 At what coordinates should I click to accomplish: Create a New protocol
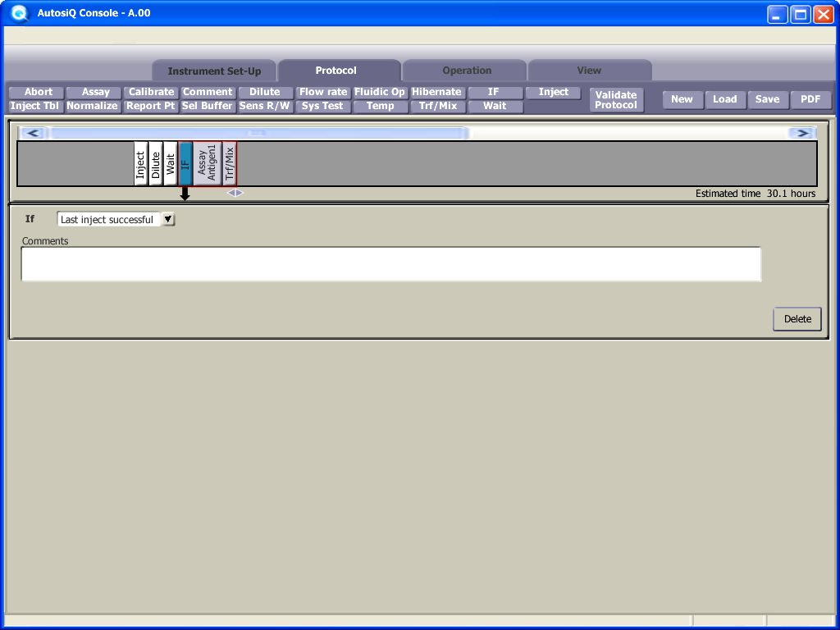tap(682, 99)
